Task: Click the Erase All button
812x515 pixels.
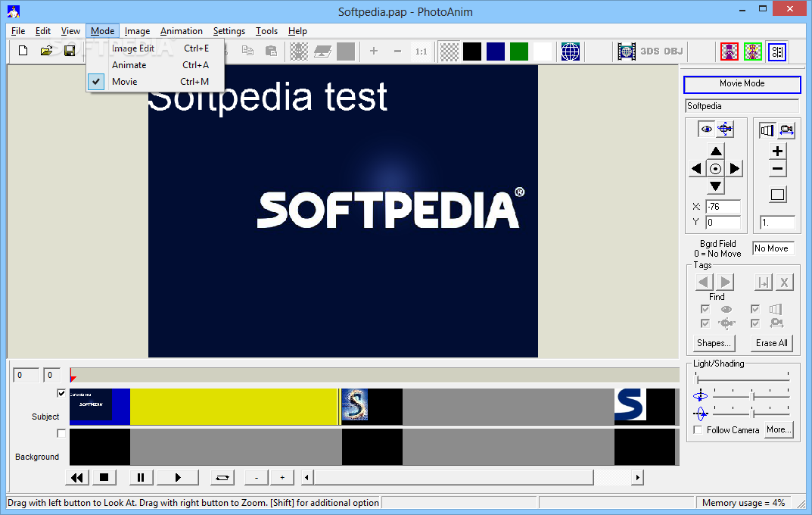Action: [x=772, y=343]
